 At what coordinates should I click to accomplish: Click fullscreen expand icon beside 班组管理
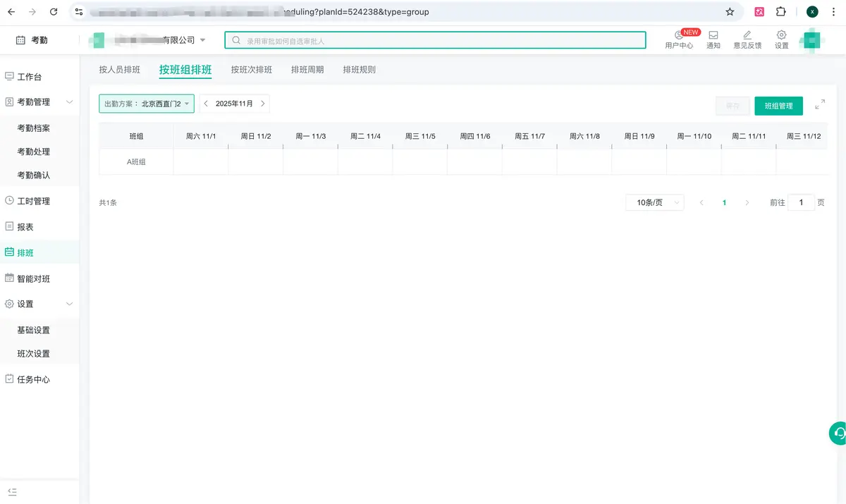coord(820,104)
